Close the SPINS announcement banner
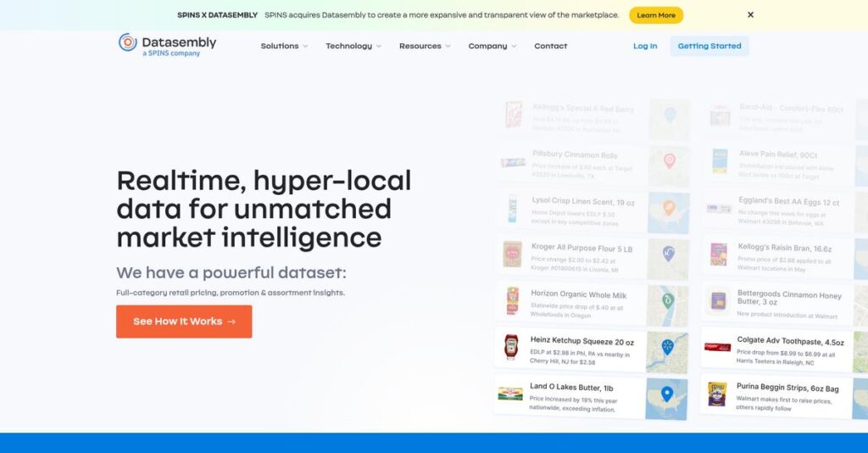 tap(750, 15)
